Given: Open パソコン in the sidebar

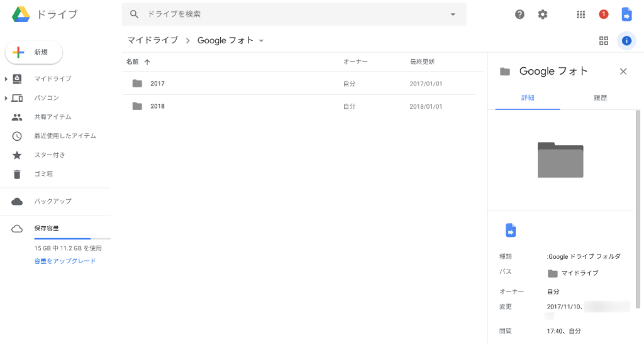Looking at the screenshot, I should click(x=47, y=97).
